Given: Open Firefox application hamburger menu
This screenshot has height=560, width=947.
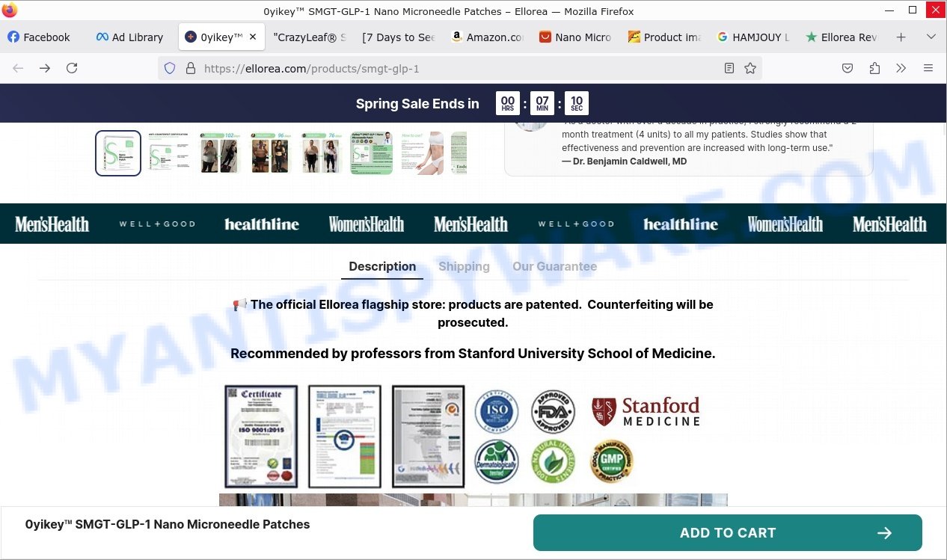Looking at the screenshot, I should click(928, 68).
